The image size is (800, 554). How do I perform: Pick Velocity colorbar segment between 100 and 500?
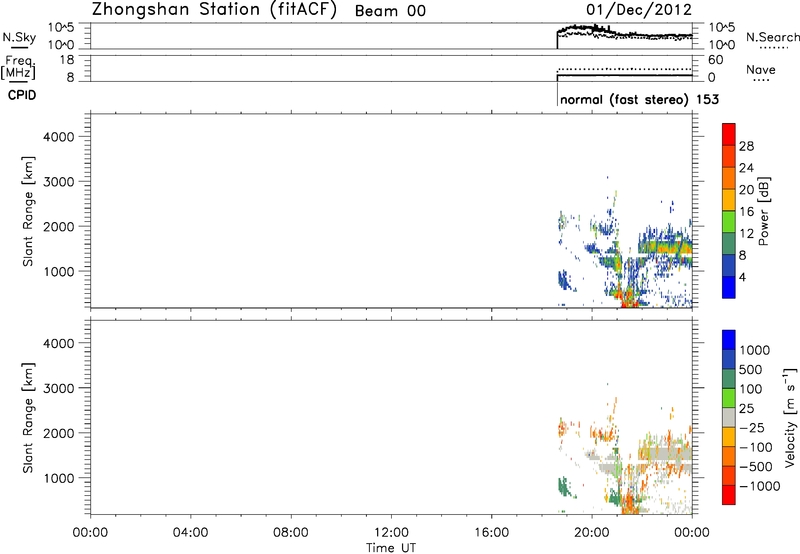click(x=729, y=379)
